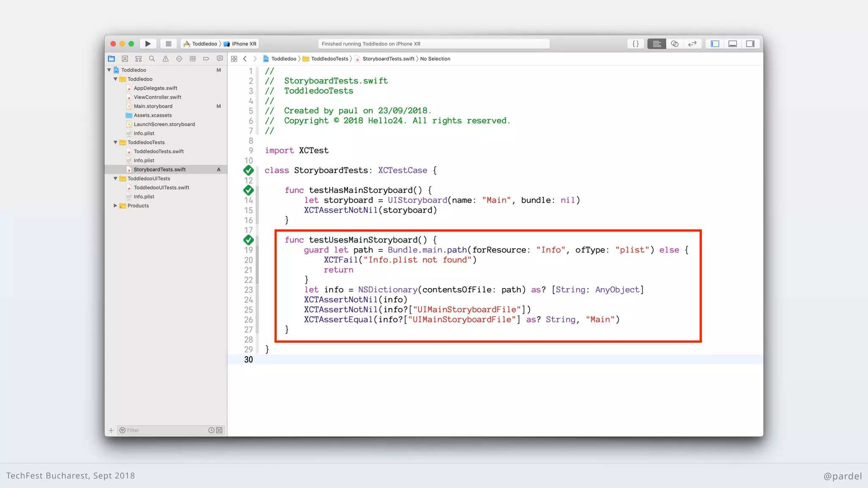Select Main.storyboard in the navigator
Image resolution: width=868 pixels, height=488 pixels.
click(153, 106)
